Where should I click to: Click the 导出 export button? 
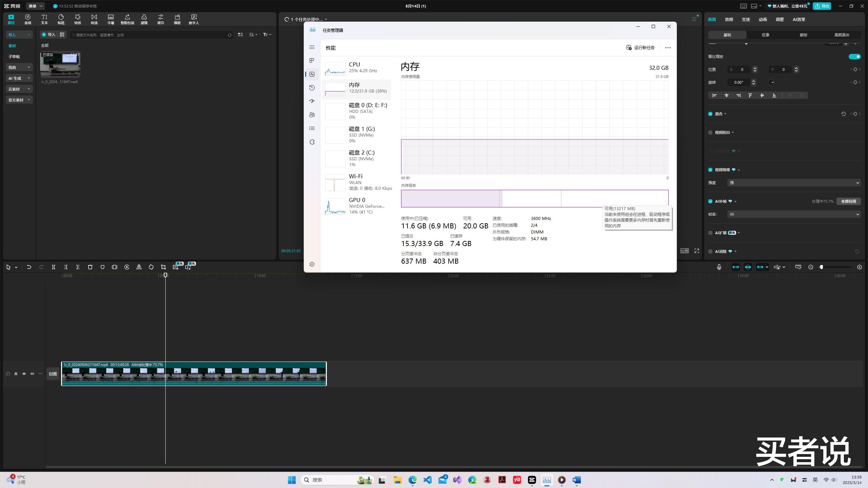click(822, 6)
